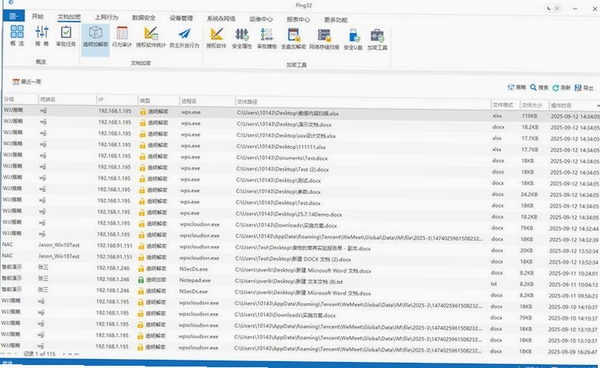Select the txt file format cell

(494, 284)
